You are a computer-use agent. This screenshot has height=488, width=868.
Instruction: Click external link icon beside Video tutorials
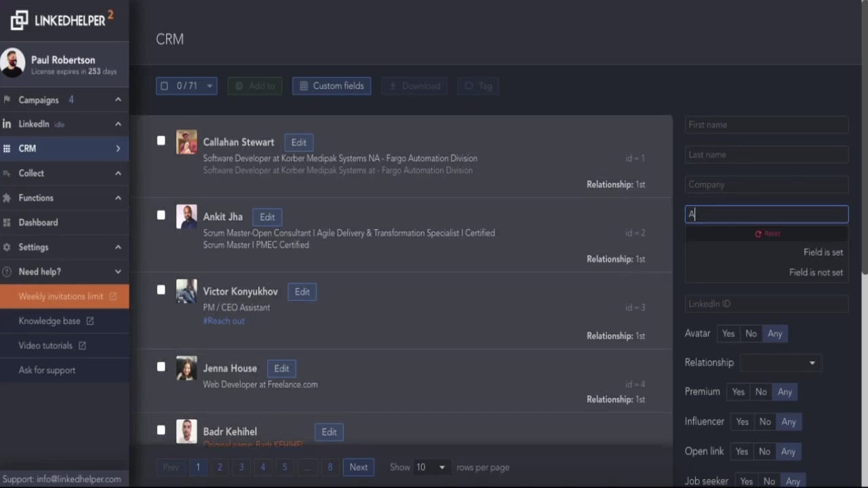click(82, 346)
